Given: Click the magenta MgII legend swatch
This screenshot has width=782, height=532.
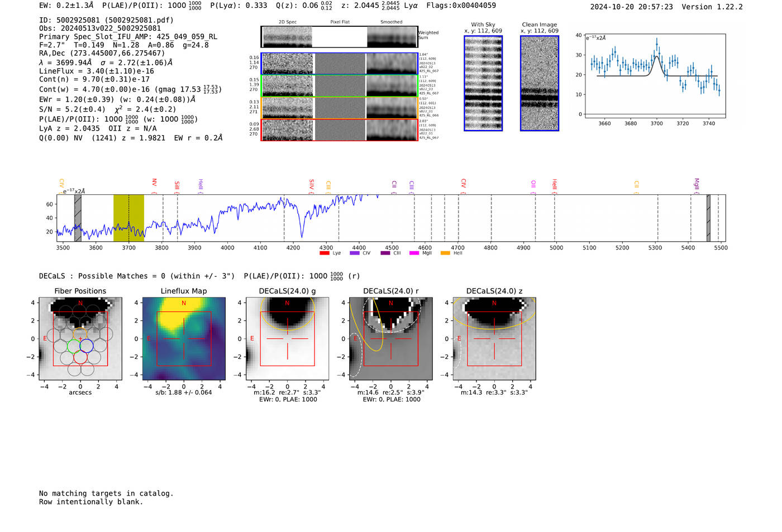Looking at the screenshot, I should tap(414, 253).
